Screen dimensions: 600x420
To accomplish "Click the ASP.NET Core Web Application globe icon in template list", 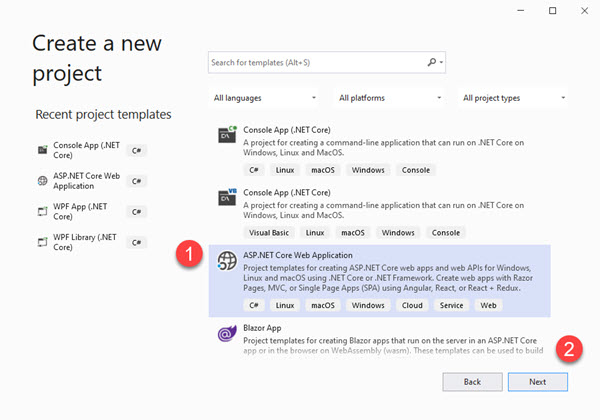I will tap(227, 260).
